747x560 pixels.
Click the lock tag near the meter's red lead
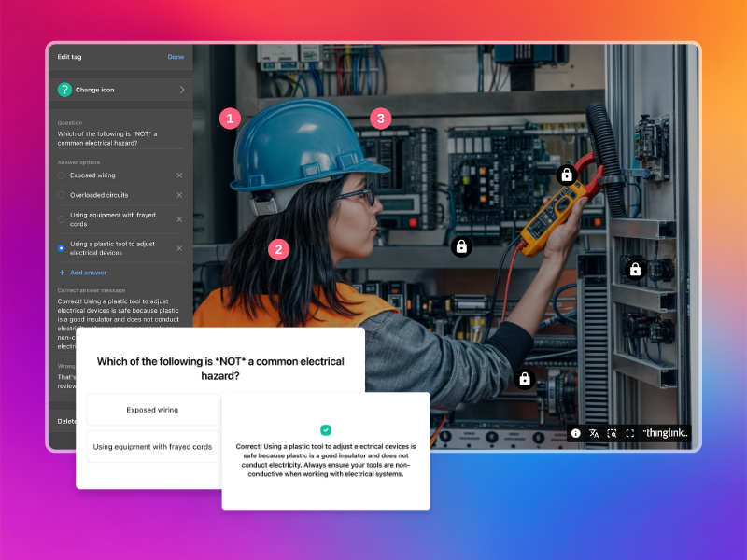point(461,246)
